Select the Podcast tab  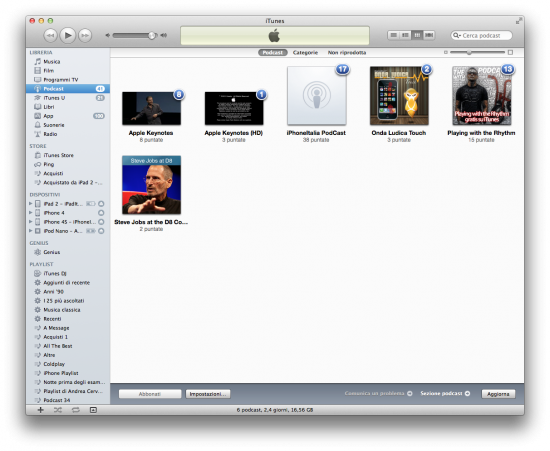273,52
